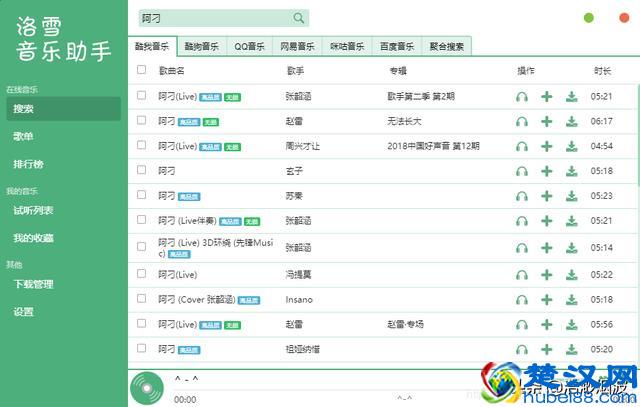
Task: Open the 咪咕音乐 tab
Action: point(347,46)
